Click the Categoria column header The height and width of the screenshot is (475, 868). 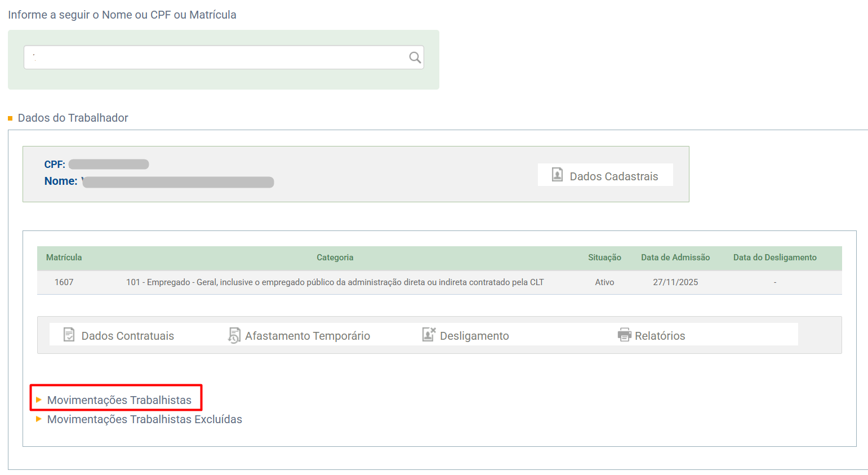tap(335, 258)
